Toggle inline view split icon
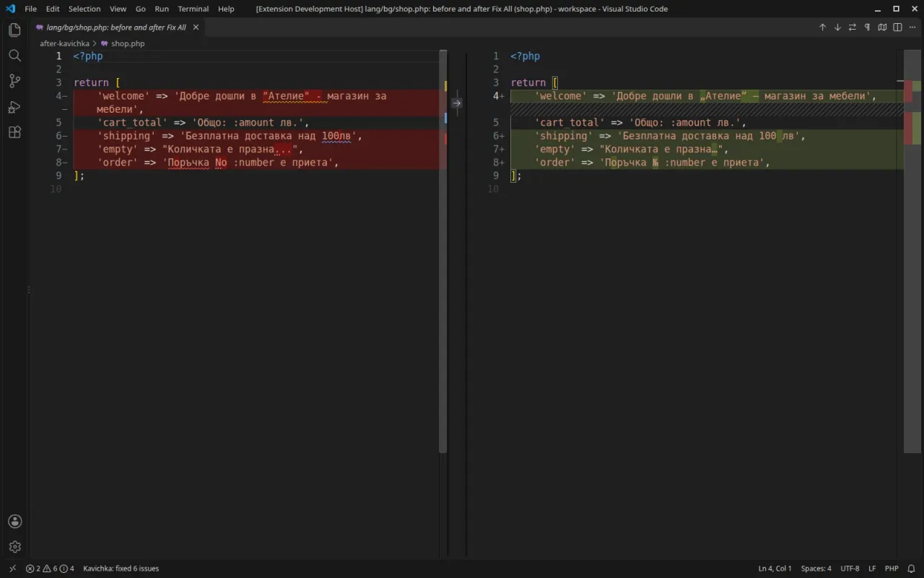 tap(897, 27)
